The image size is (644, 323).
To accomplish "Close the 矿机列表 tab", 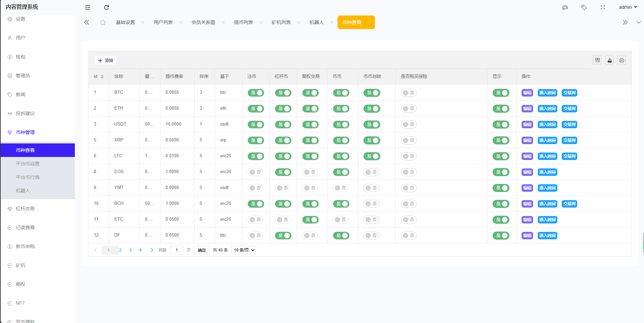I will click(x=299, y=23).
